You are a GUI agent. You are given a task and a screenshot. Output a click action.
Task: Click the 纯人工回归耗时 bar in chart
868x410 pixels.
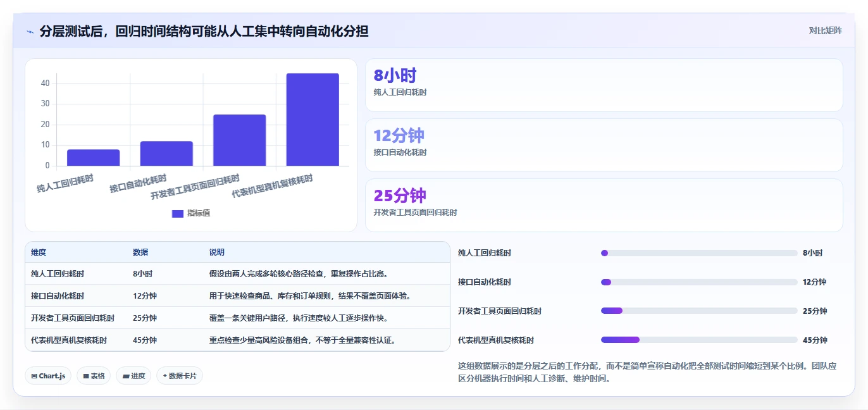[93, 158]
